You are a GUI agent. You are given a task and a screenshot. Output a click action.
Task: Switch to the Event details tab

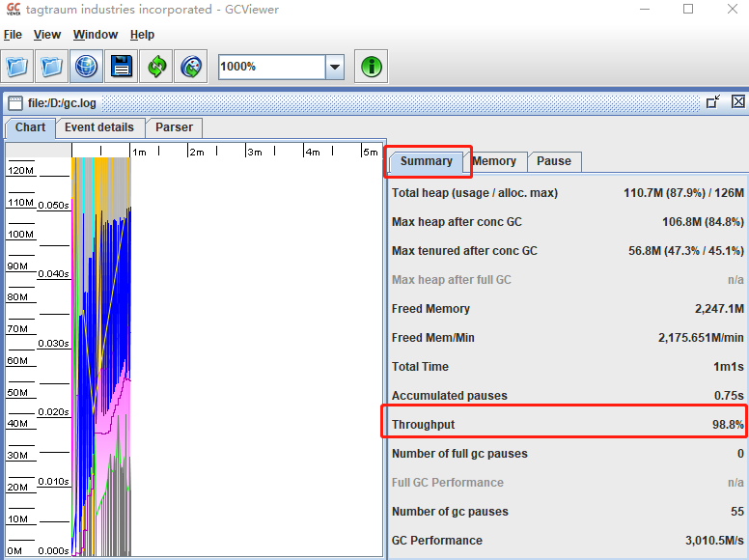[99, 127]
